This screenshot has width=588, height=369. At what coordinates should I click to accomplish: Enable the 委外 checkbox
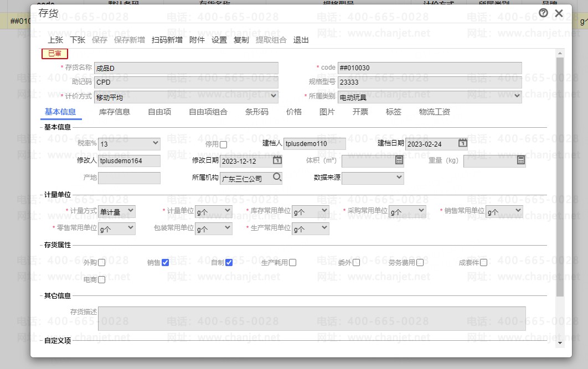point(356,263)
